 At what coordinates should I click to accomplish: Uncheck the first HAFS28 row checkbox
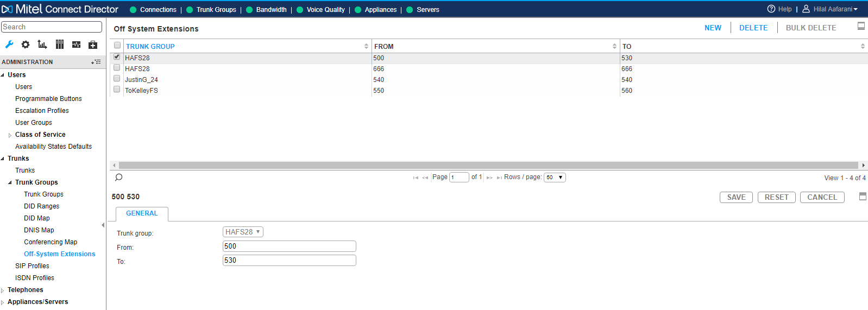point(117,57)
